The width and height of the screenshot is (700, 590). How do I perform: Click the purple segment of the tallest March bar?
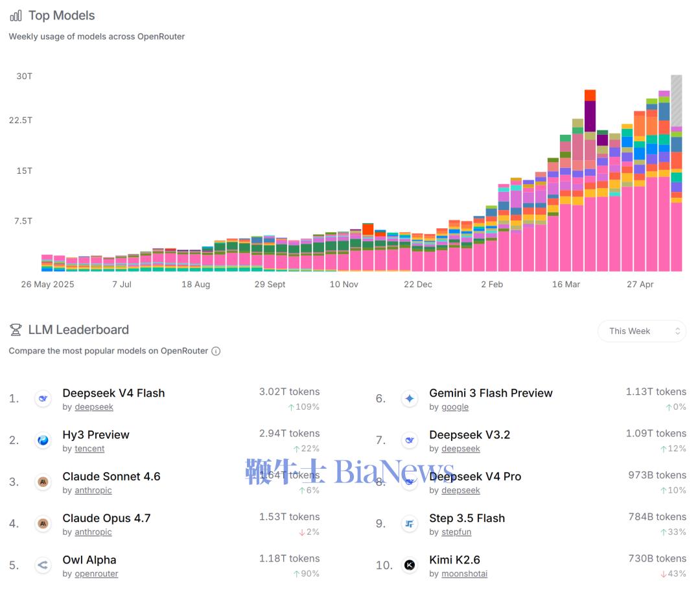point(590,116)
